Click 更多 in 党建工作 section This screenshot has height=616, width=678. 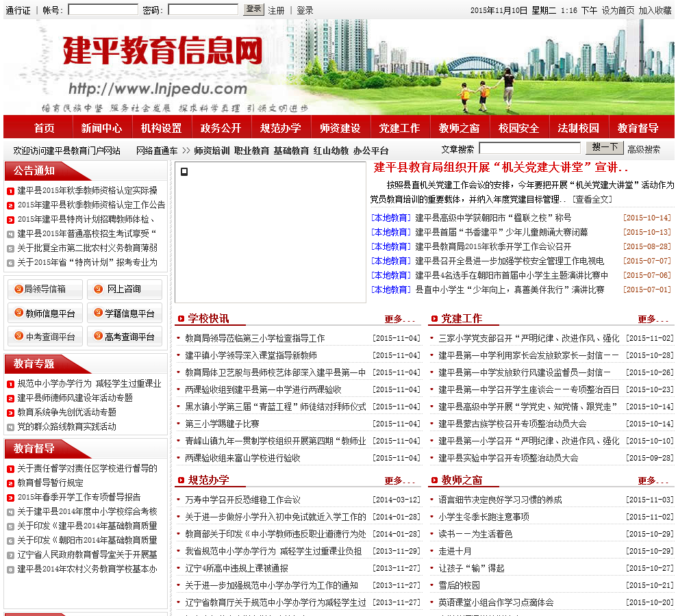point(653,319)
